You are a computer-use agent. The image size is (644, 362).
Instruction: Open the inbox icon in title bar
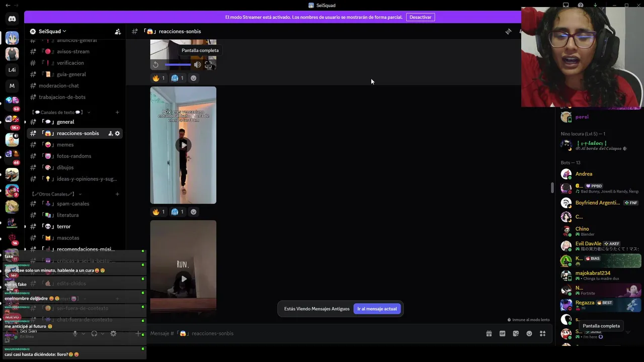coord(566,5)
